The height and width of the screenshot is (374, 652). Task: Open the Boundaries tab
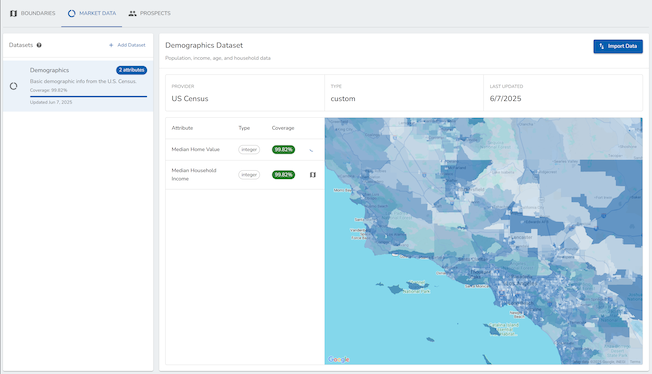click(x=32, y=13)
